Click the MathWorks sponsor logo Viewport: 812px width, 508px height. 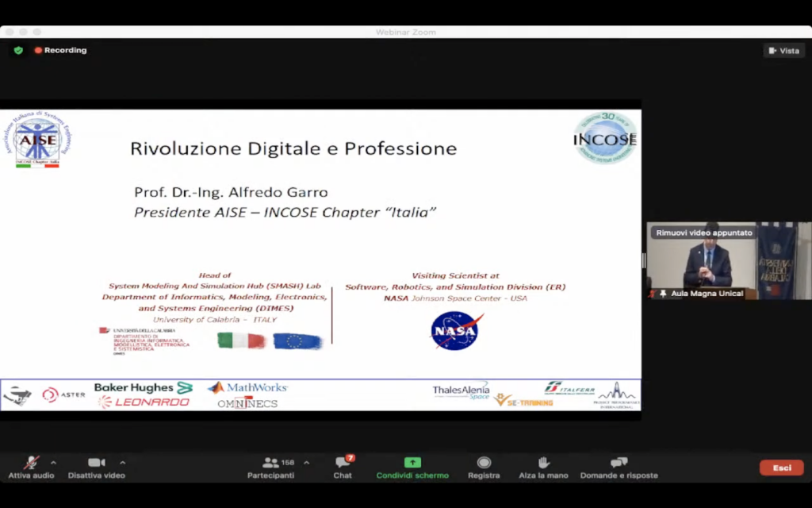[x=247, y=387]
